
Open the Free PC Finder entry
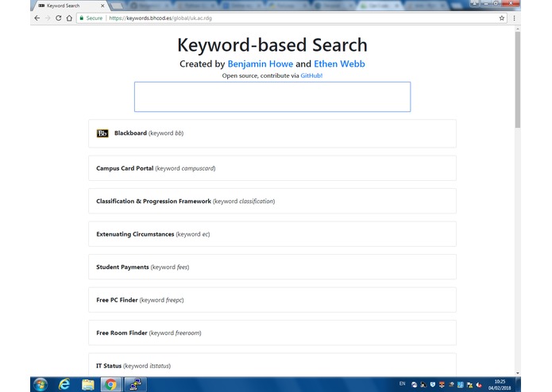[x=272, y=300]
